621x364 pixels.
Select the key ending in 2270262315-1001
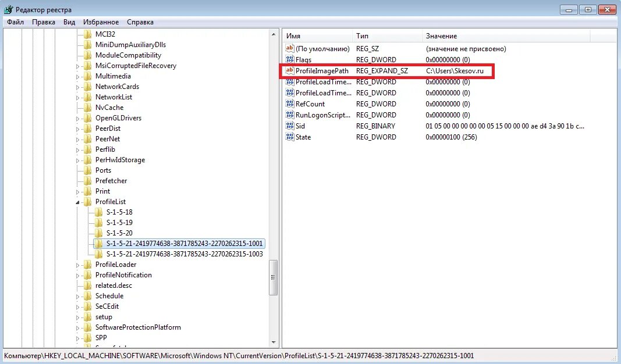point(184,243)
